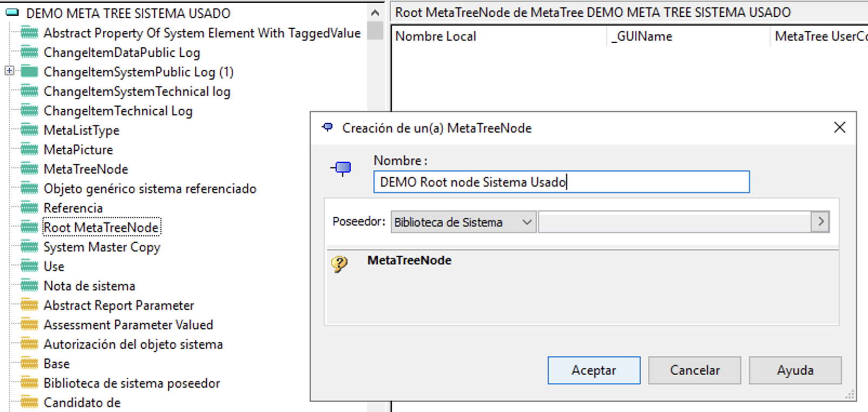The height and width of the screenshot is (412, 868).
Task: Click the folder icon beside ChangeItemDataPublic Log
Action: coord(29,52)
